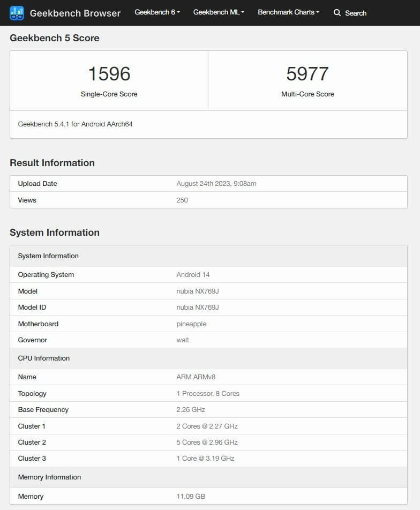
Task: Click the Views count 250
Action: click(x=182, y=200)
